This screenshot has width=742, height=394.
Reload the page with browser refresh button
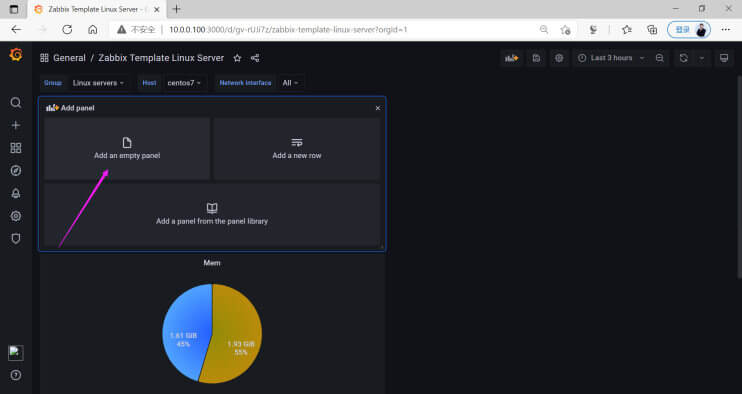[x=67, y=29]
